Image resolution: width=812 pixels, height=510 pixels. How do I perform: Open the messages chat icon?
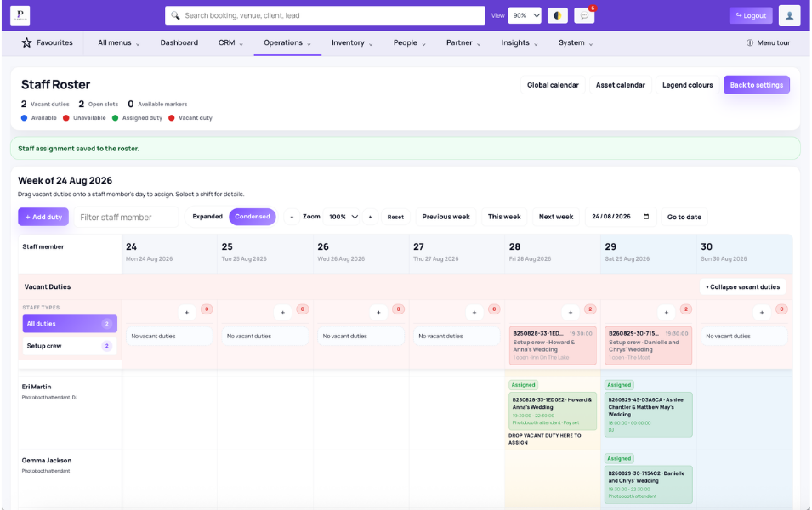584,15
